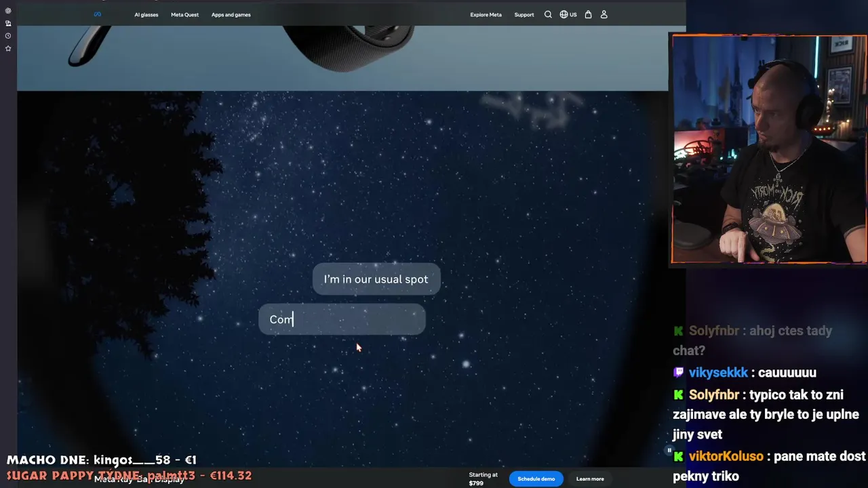
Task: Open the US region globe selector
Action: 568,14
